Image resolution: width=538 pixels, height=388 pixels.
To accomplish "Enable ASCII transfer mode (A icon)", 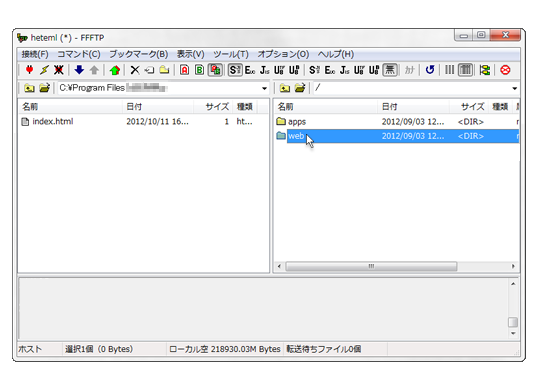I will tap(185, 70).
